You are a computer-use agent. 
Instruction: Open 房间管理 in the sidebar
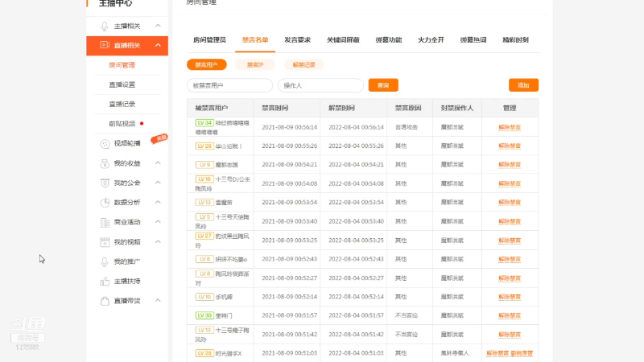122,65
